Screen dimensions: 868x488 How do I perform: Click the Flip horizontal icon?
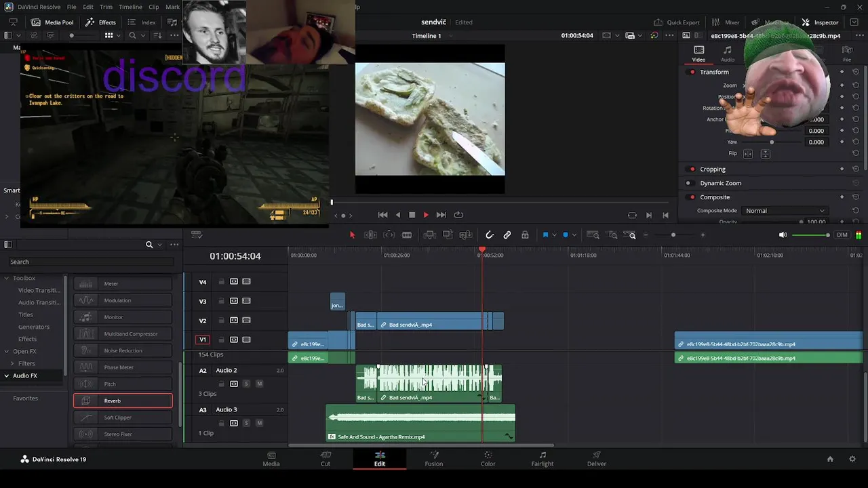[x=748, y=154]
